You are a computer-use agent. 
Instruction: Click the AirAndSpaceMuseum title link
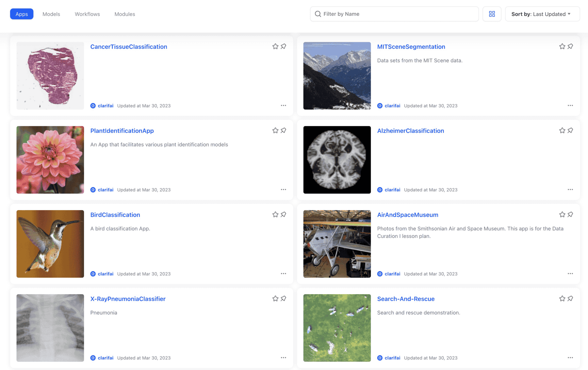(407, 215)
